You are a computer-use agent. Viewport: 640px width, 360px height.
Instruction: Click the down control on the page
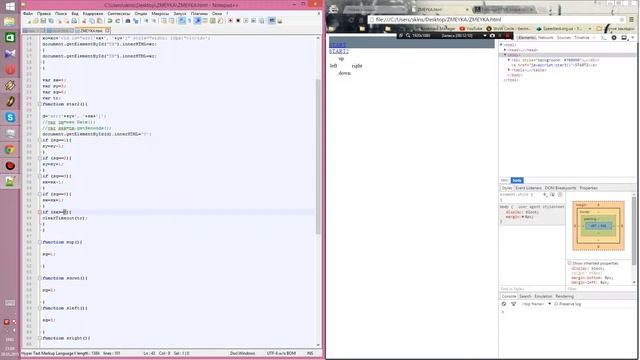click(x=344, y=73)
